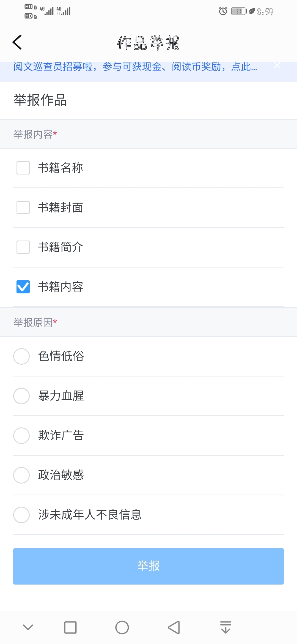The height and width of the screenshot is (644, 297).
Task: Tap the battery indicator icon
Action: tap(239, 11)
